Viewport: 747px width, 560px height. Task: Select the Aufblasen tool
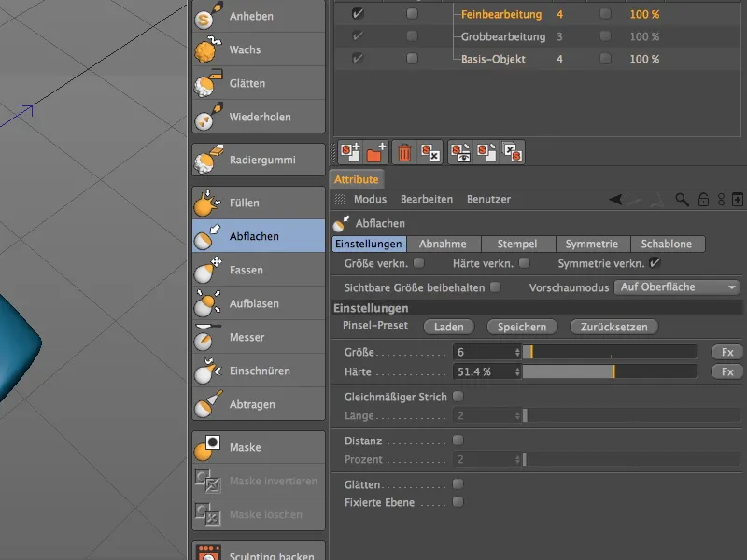pos(259,303)
